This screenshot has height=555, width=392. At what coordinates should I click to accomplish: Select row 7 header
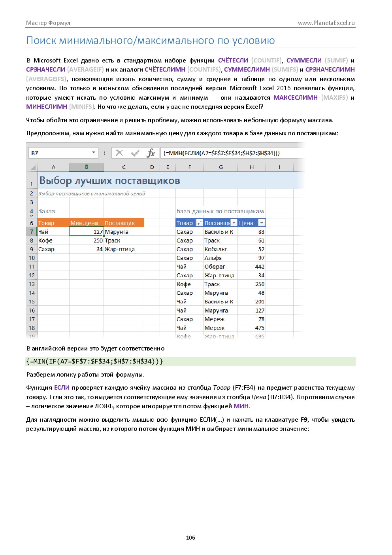click(32, 232)
